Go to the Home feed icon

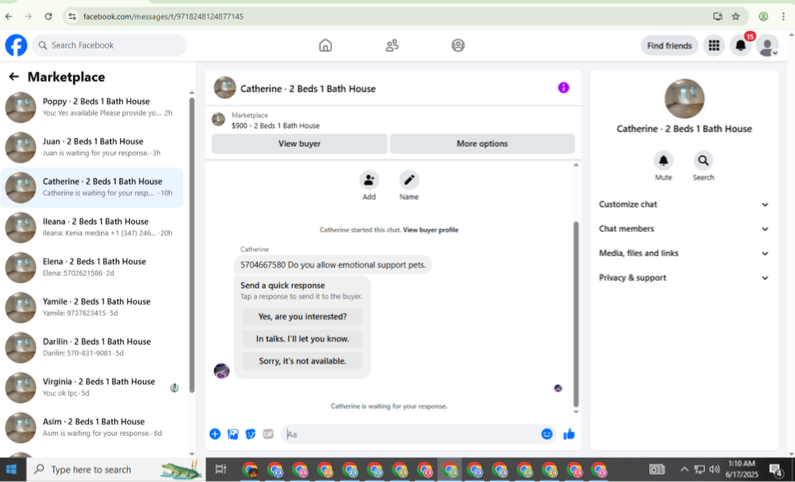pos(326,46)
